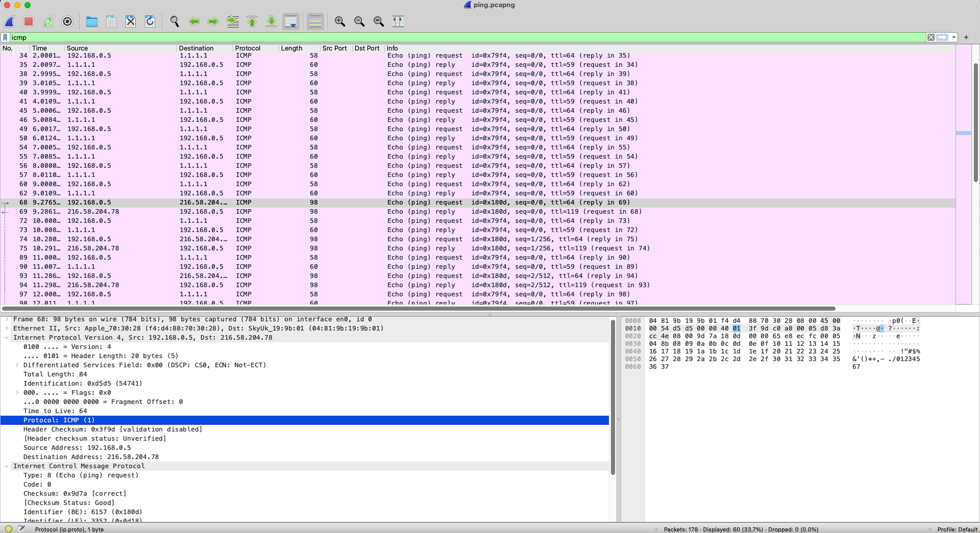Open the filter bookmarks menu
This screenshot has width=980, height=533.
[6, 37]
